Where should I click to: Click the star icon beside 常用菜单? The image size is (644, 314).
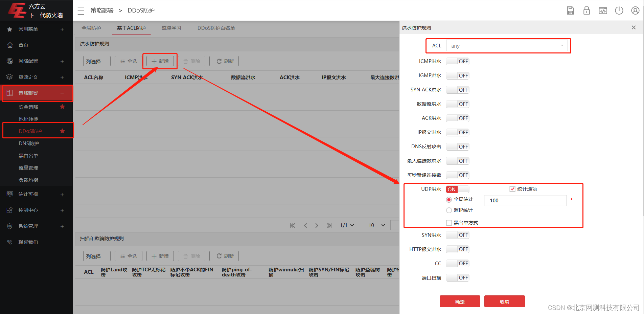click(x=10, y=29)
